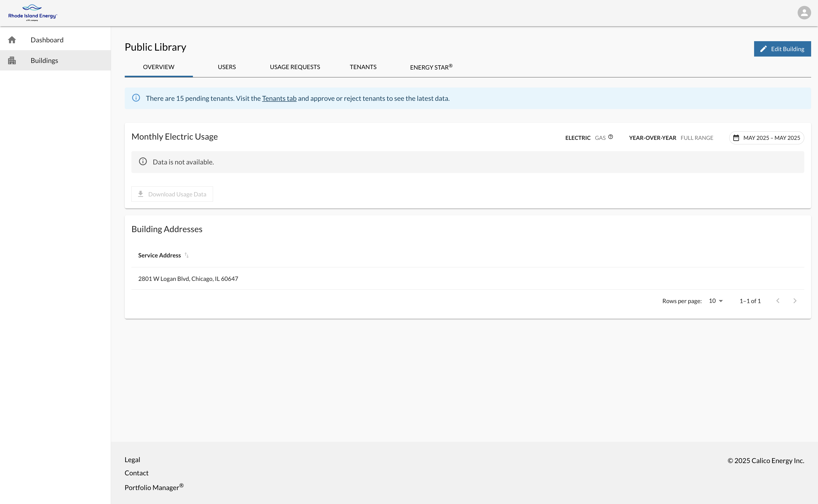Select Year-Over-Year view
This screenshot has height=504, width=818.
pos(652,138)
